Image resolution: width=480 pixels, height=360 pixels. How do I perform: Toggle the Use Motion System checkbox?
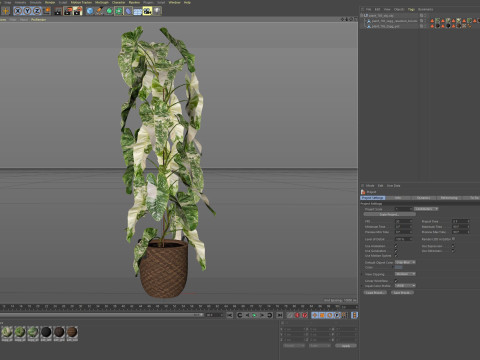click(x=396, y=256)
